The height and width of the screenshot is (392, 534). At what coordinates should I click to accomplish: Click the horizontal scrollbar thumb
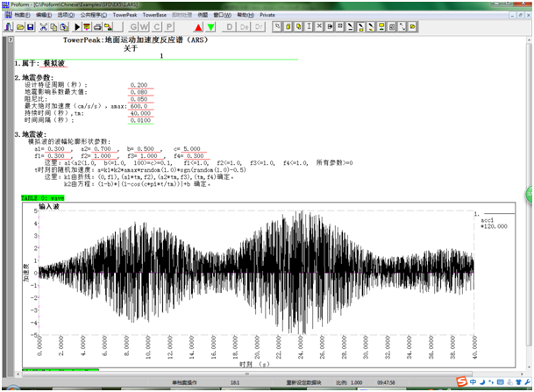pos(247,374)
